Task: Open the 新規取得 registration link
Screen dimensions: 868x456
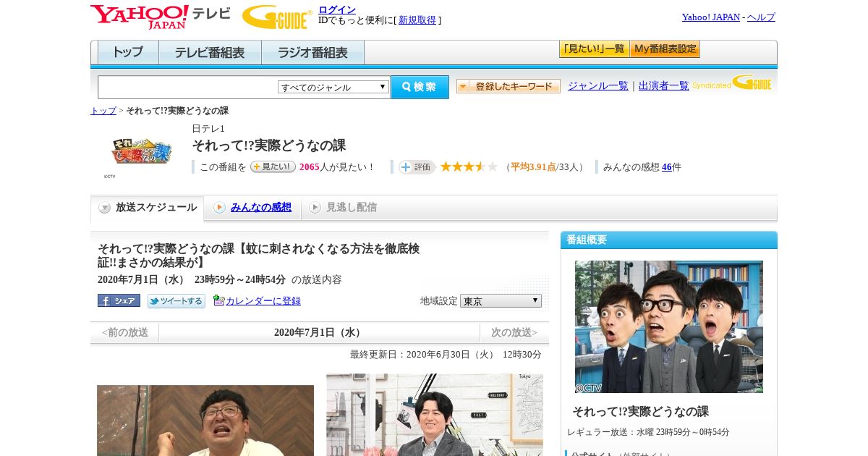Action: [417, 20]
